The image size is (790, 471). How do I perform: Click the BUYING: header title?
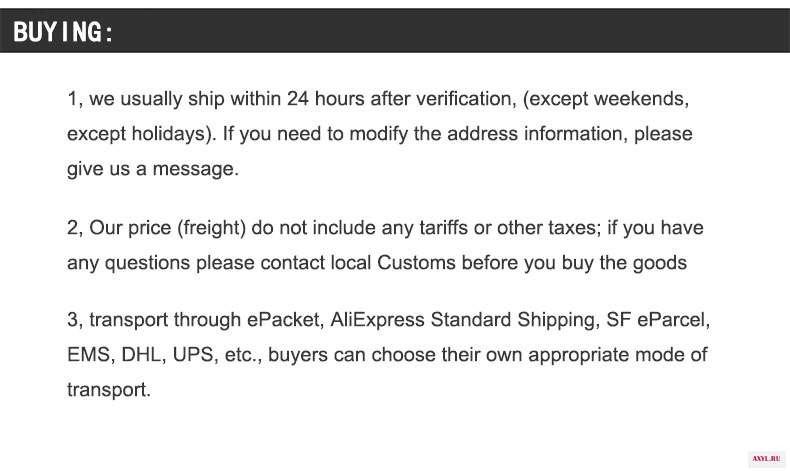63,32
